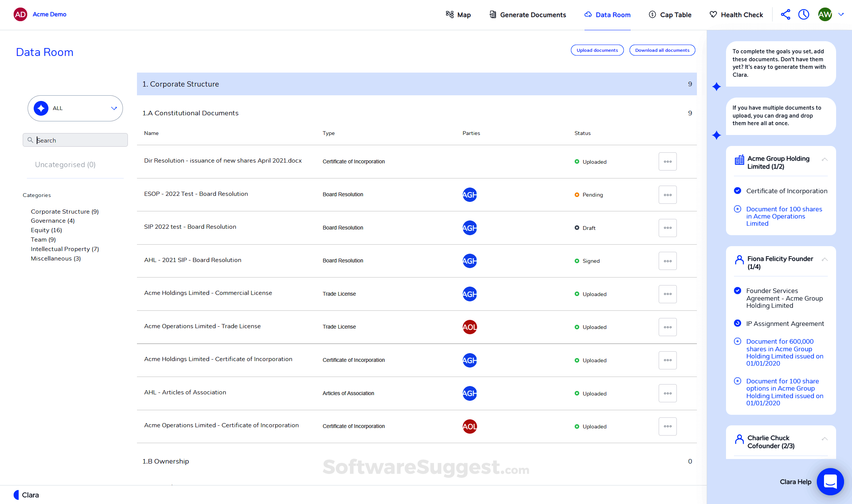The width and height of the screenshot is (852, 504).
Task: Click inside the Search field
Action: (x=75, y=140)
